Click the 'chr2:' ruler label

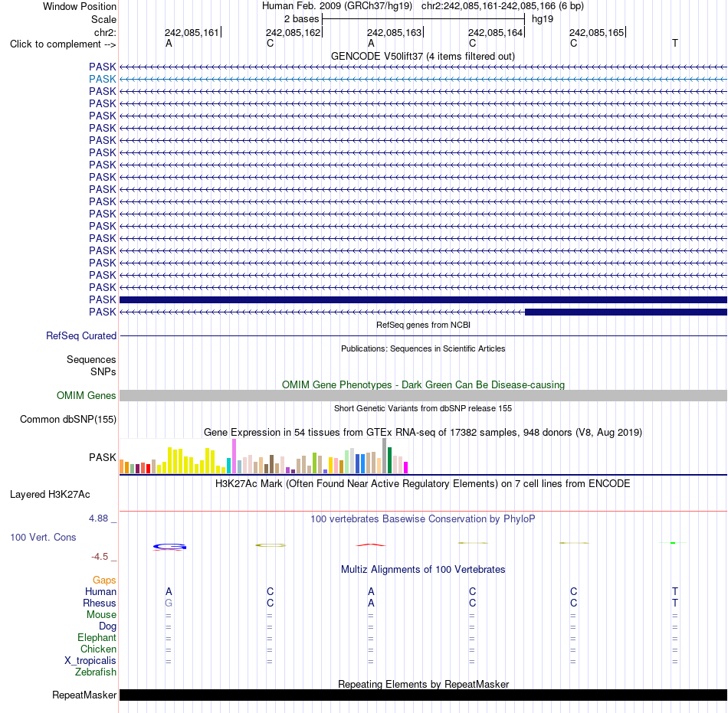pyautogui.click(x=105, y=32)
